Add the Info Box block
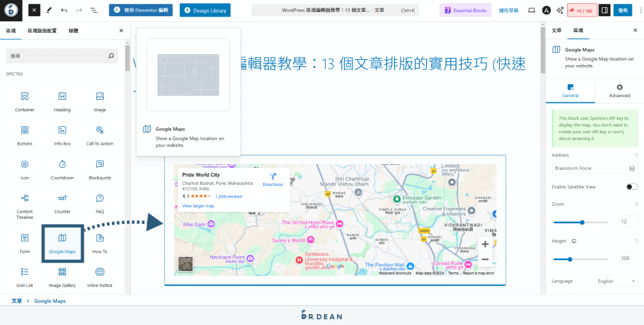This screenshot has width=644, height=325. 62,136
